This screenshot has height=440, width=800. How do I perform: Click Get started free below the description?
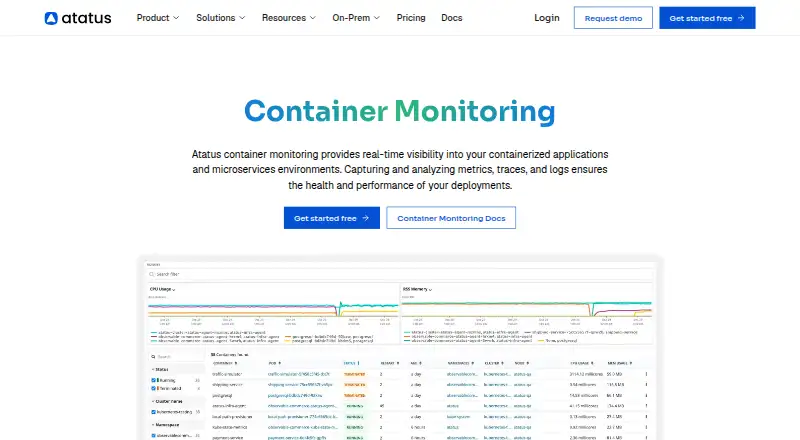[332, 218]
